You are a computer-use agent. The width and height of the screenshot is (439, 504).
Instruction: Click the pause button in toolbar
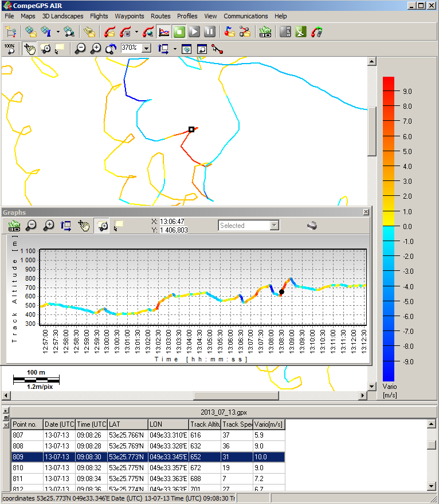(x=210, y=32)
